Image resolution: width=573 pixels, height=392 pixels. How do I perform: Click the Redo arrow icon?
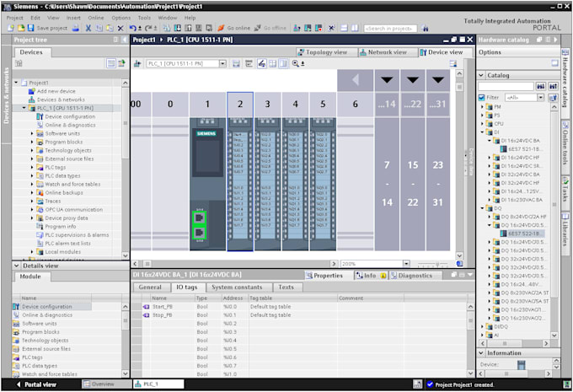point(148,28)
